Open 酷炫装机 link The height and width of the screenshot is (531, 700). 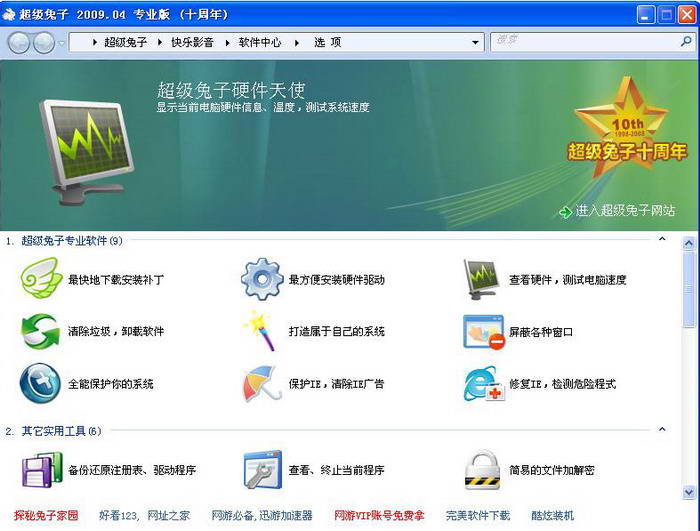[x=552, y=515]
